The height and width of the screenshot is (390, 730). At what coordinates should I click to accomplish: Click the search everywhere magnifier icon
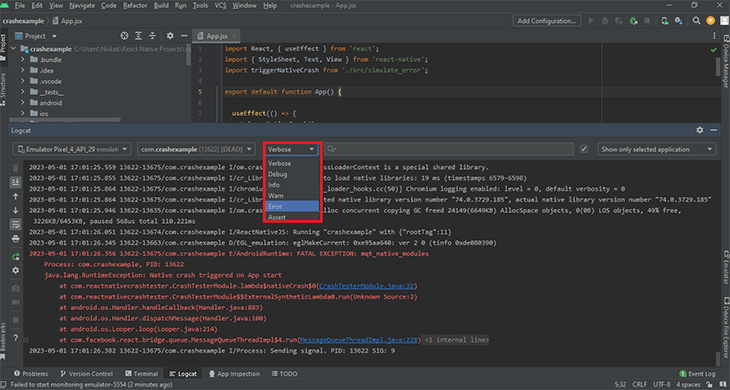click(x=696, y=20)
